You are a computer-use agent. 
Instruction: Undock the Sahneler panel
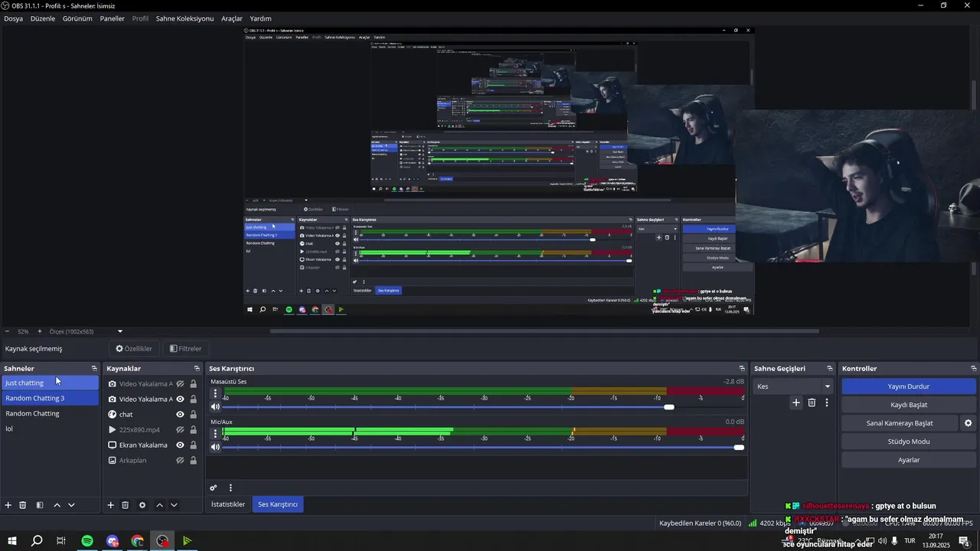tap(94, 369)
